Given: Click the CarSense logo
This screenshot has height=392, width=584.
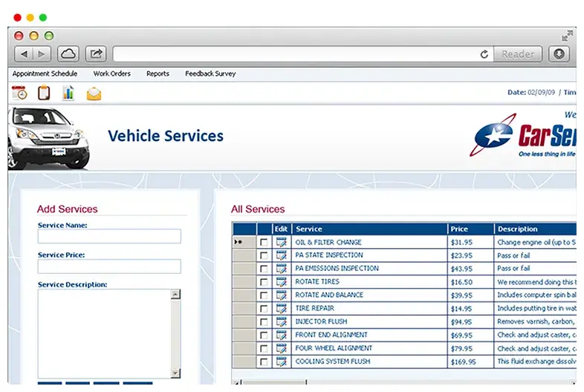Looking at the screenshot, I should [522, 135].
